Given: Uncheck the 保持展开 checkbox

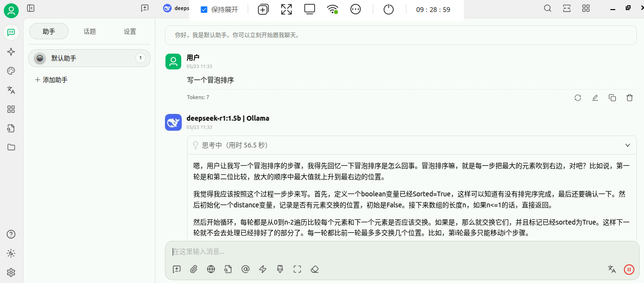Looking at the screenshot, I should [203, 8].
